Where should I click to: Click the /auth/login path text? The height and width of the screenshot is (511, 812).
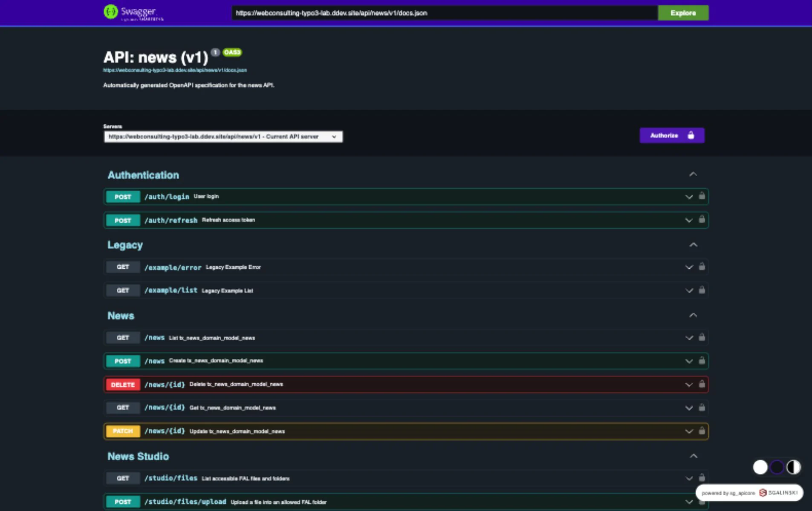(x=167, y=197)
